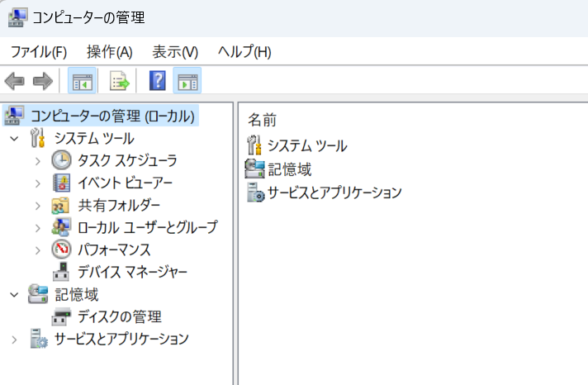The width and height of the screenshot is (588, 385).
Task: Select サービスとアプリケーション label in tree
Action: tap(121, 339)
